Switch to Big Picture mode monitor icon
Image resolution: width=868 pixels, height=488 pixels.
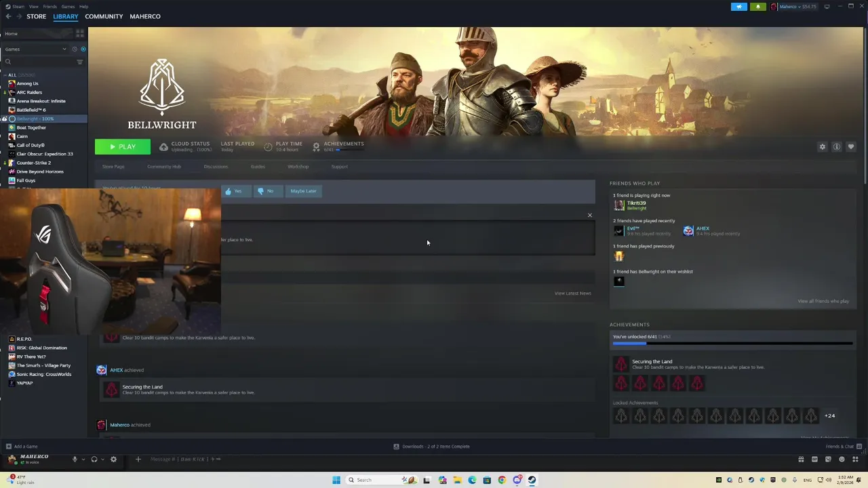pyautogui.click(x=827, y=7)
